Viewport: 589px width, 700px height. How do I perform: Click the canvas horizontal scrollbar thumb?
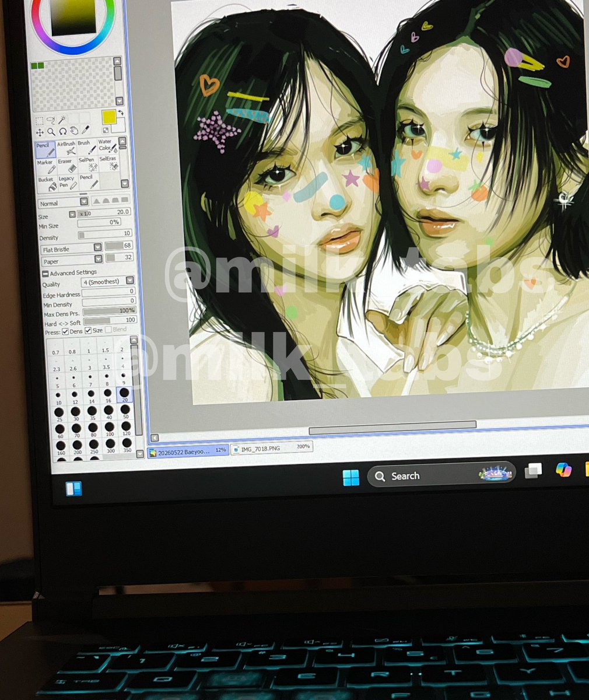(x=392, y=428)
